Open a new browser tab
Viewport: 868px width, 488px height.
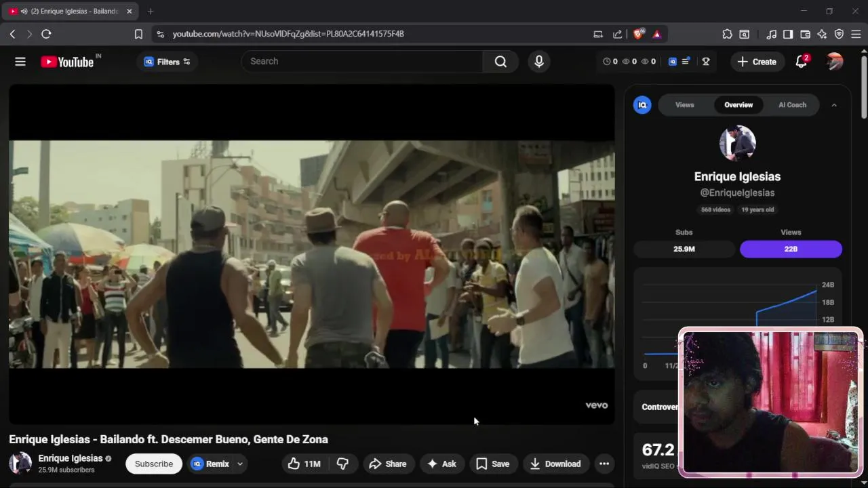tap(151, 11)
